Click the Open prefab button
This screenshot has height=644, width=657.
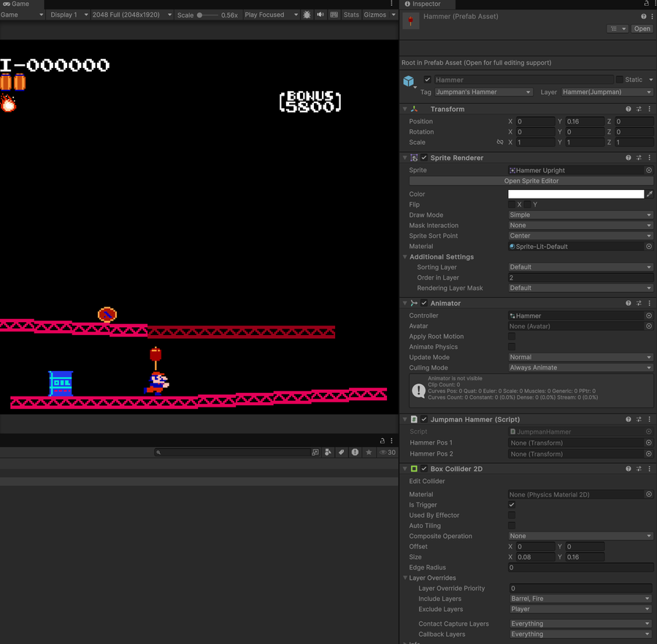[642, 28]
